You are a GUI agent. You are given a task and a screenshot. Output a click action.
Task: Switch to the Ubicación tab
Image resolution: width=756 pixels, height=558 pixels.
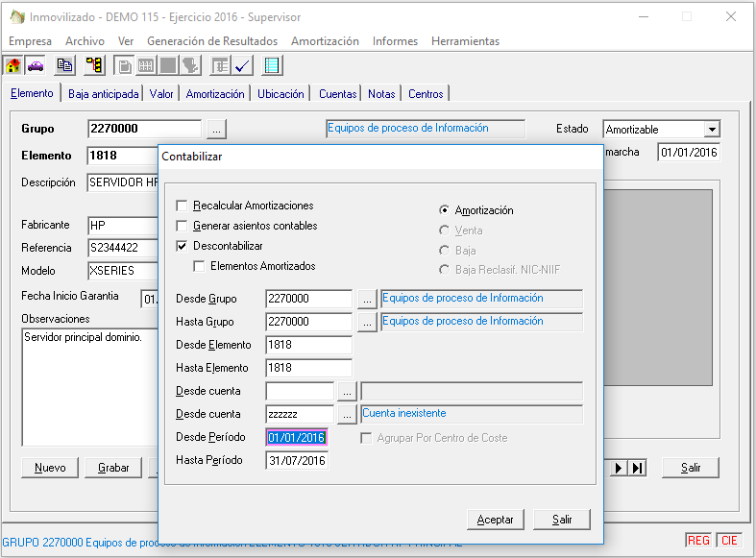(280, 94)
